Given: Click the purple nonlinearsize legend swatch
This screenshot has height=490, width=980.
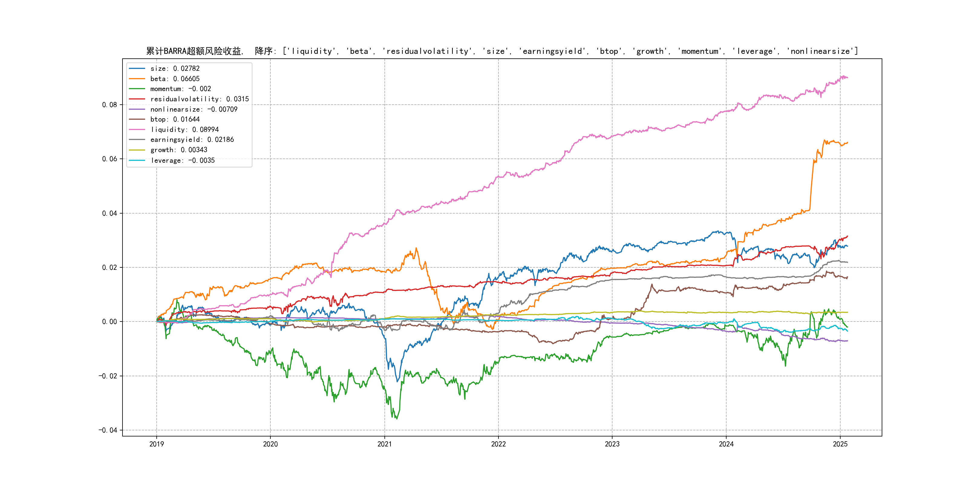Looking at the screenshot, I should 137,109.
